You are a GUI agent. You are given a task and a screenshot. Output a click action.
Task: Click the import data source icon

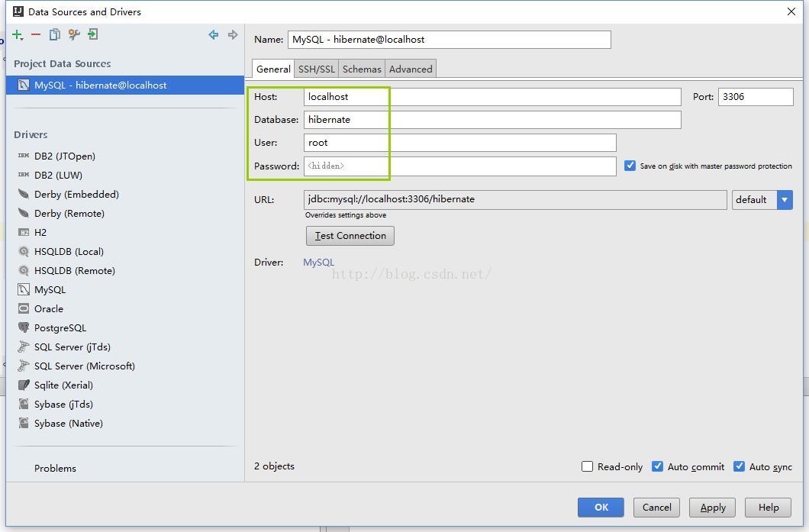(x=93, y=34)
